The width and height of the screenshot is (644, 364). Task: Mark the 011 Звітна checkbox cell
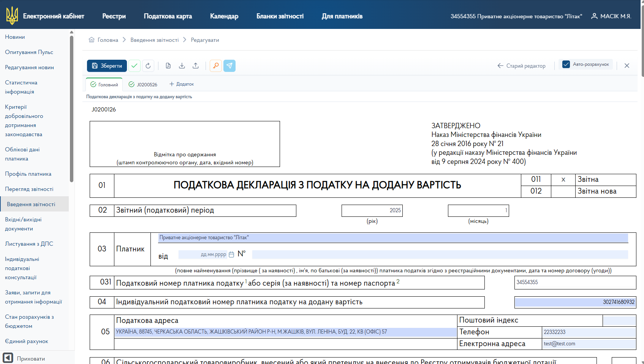pos(563,180)
